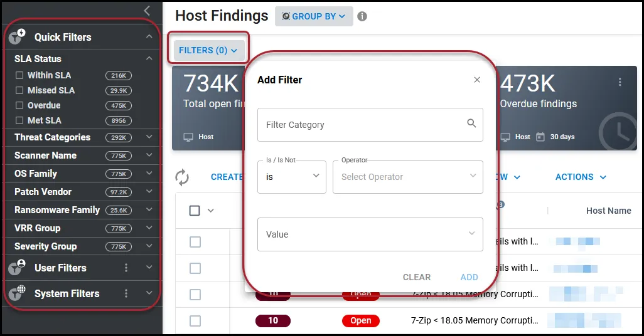This screenshot has width=644, height=336.
Task: Click the Host Name column header
Action: point(608,211)
